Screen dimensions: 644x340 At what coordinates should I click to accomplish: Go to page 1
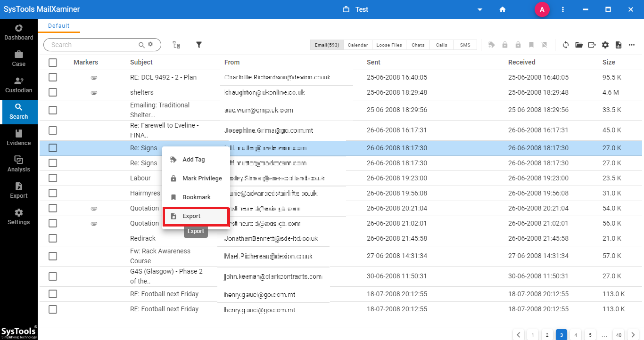[x=533, y=335]
